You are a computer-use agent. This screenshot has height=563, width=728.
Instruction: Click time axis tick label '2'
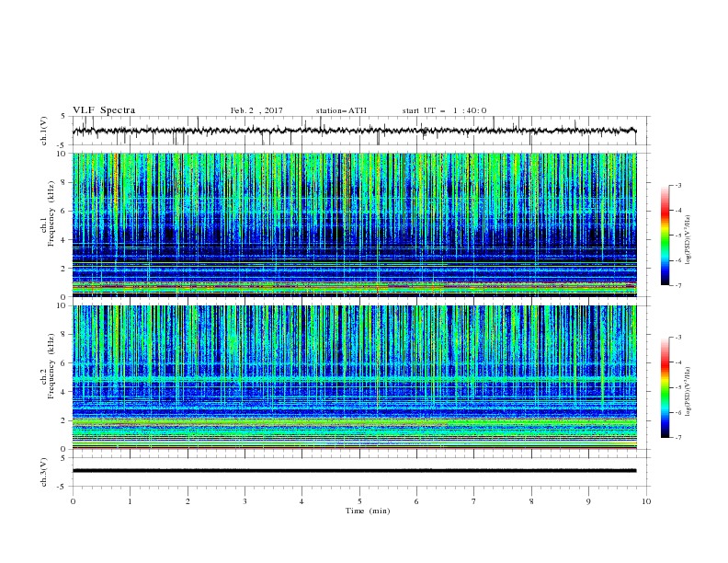pyautogui.click(x=188, y=501)
